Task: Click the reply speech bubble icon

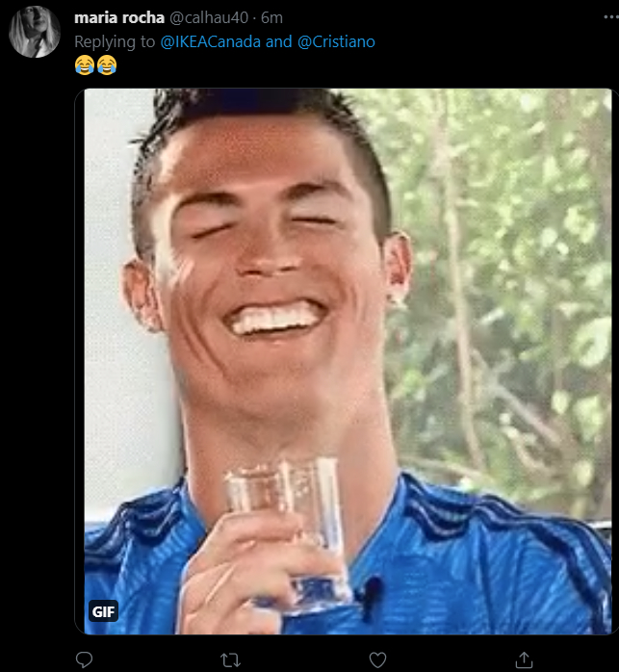Action: tap(85, 659)
